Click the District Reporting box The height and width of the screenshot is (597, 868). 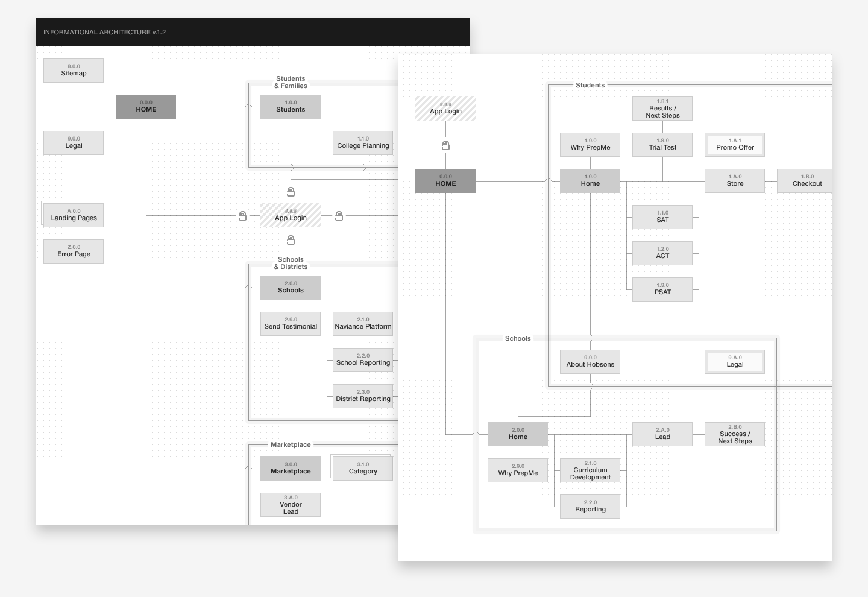point(362,396)
